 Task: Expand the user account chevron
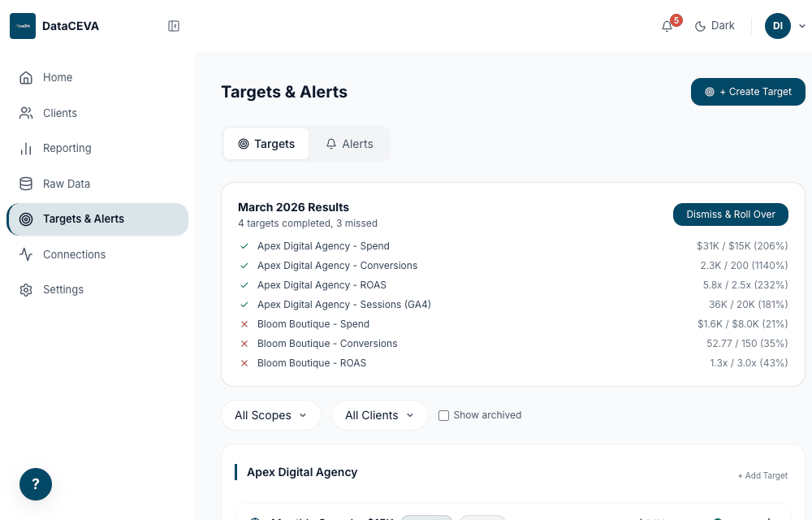(x=802, y=26)
